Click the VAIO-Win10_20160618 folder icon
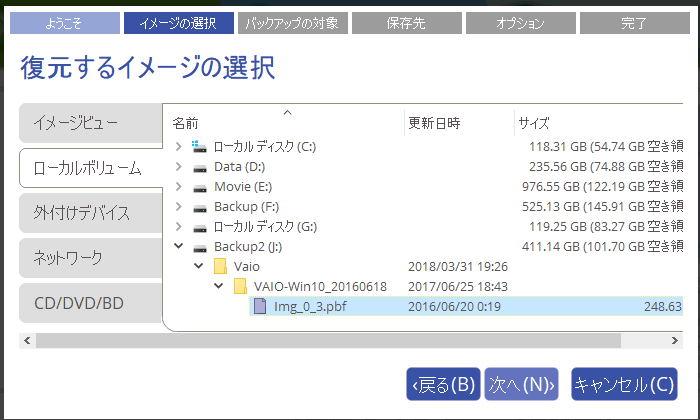The image size is (700, 420). [240, 287]
